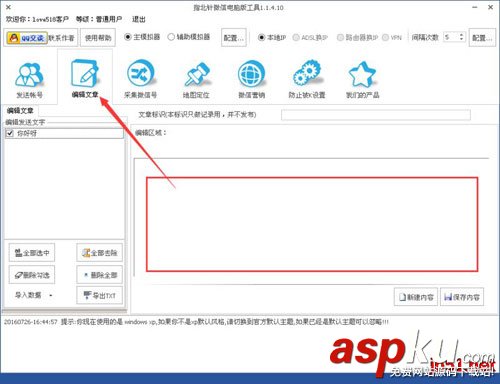Select the VPN radio button
500x384 pixels.
tap(385, 37)
